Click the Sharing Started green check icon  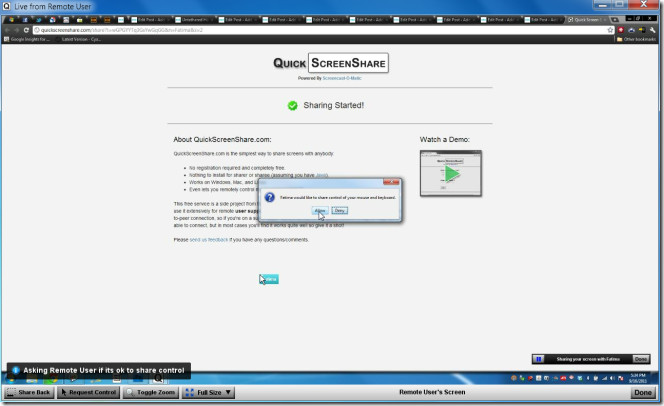tap(293, 105)
